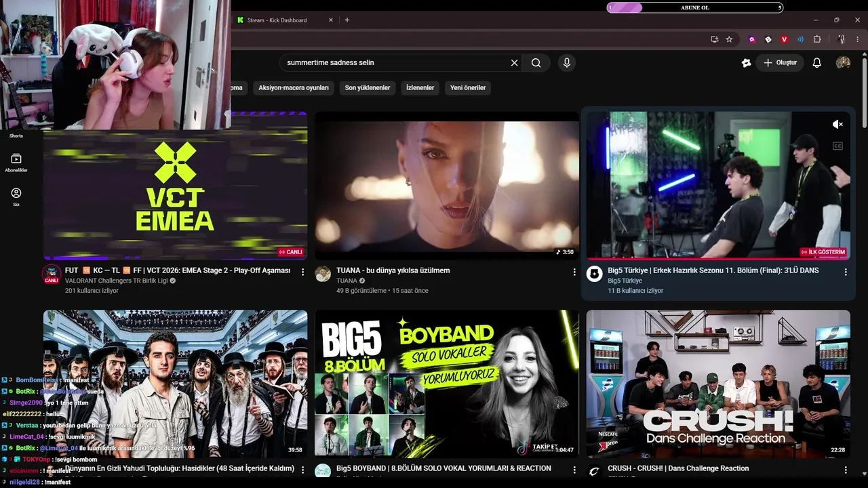The image size is (868, 488).
Task: Open Big5 Türkiye Erkek Hazırlık Sezonu title
Action: click(x=713, y=270)
